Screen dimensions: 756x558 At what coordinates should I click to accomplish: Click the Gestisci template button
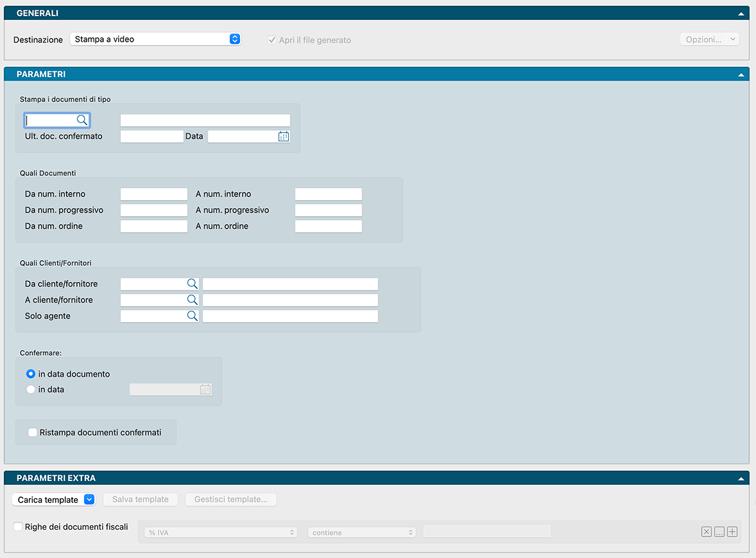tap(231, 500)
